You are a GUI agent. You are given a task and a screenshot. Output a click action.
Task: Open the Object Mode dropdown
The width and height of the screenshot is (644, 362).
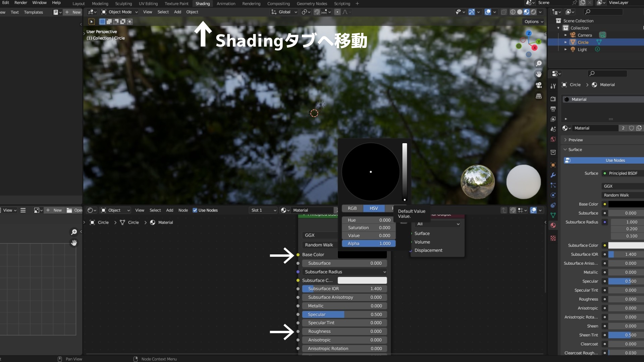120,12
